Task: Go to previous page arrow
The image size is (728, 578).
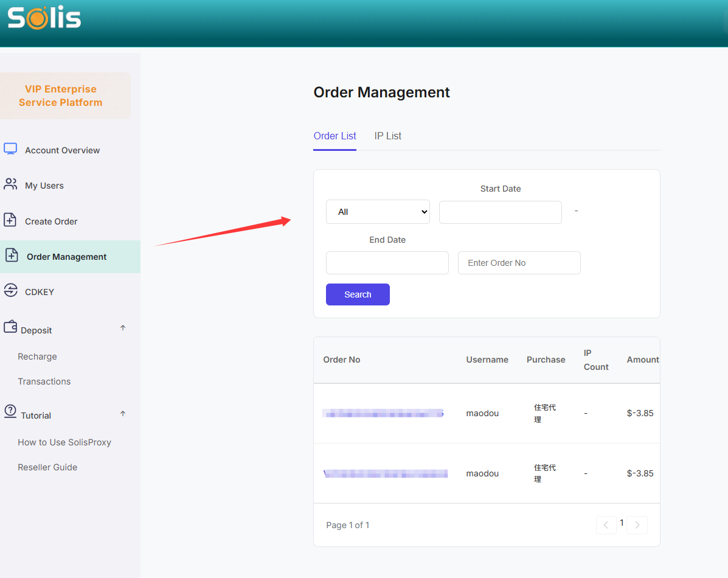Action: tap(606, 525)
